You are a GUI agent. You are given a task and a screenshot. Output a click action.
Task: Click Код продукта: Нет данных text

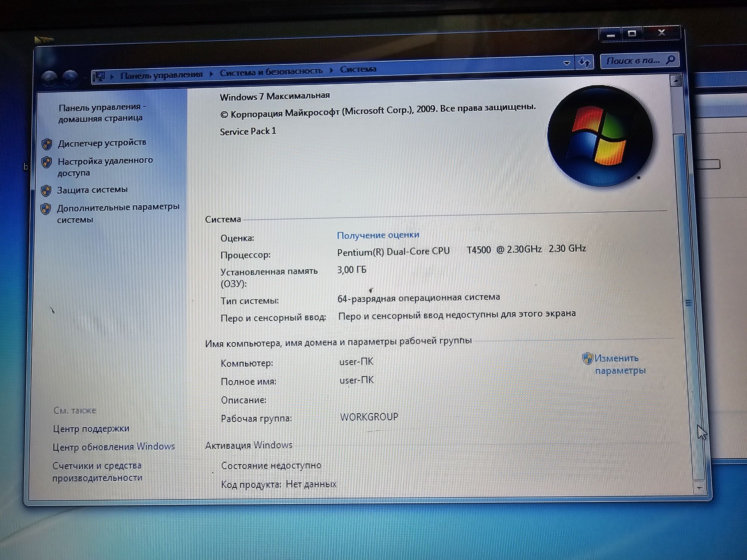click(279, 484)
